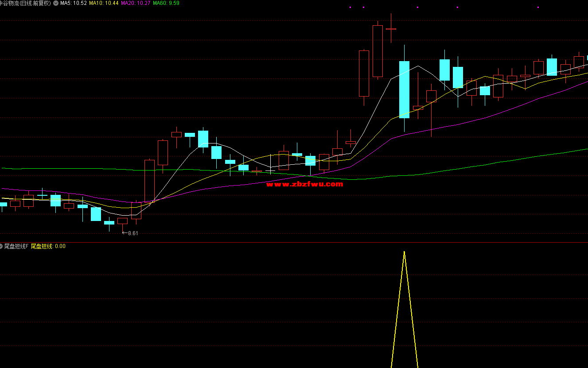Click the stock title 中谷物流(日线,前复权)
The image size is (588, 368).
coord(25,3)
